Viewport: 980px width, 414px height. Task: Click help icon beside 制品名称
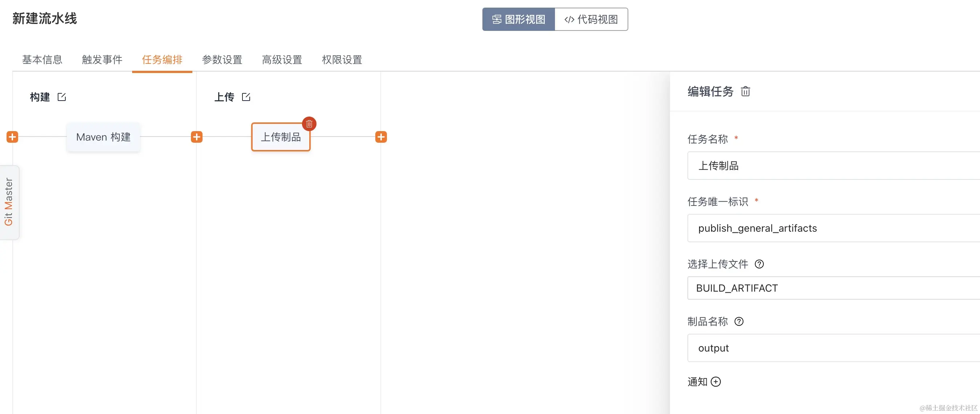[739, 321]
